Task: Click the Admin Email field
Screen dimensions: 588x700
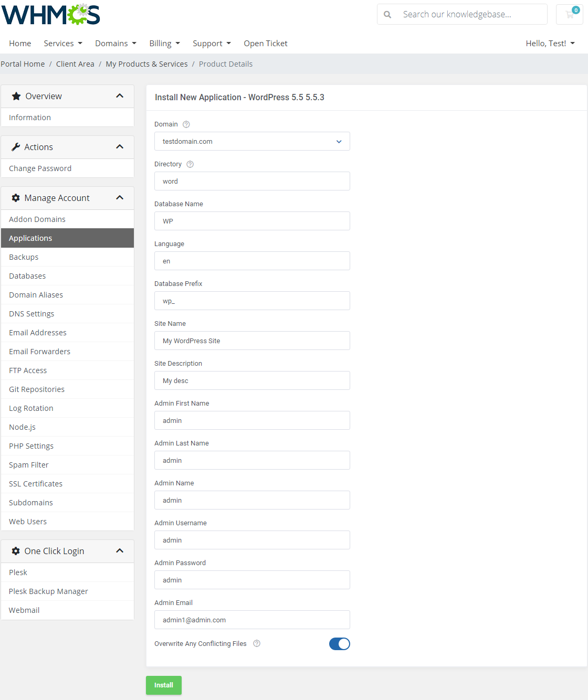Action: click(x=252, y=620)
